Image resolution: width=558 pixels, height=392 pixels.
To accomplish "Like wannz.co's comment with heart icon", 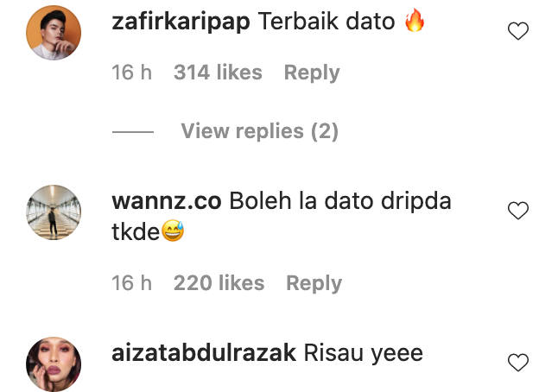I will [x=517, y=210].
